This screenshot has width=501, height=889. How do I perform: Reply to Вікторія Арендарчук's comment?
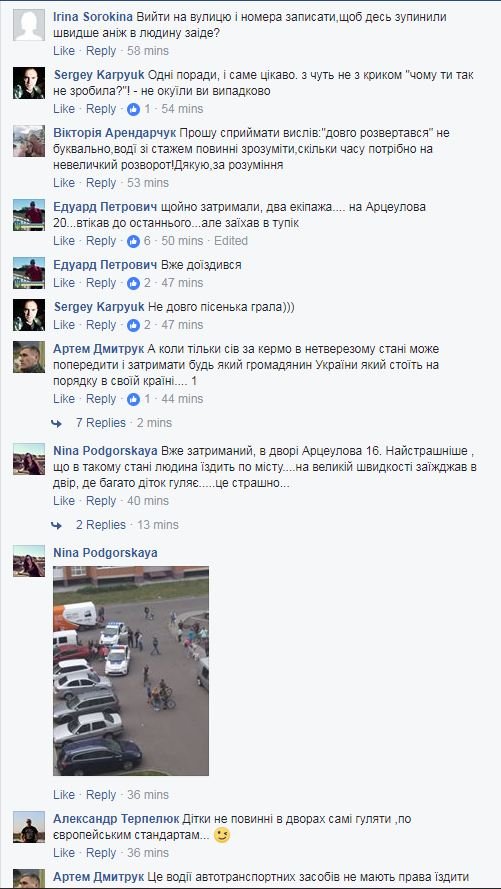coord(101,183)
